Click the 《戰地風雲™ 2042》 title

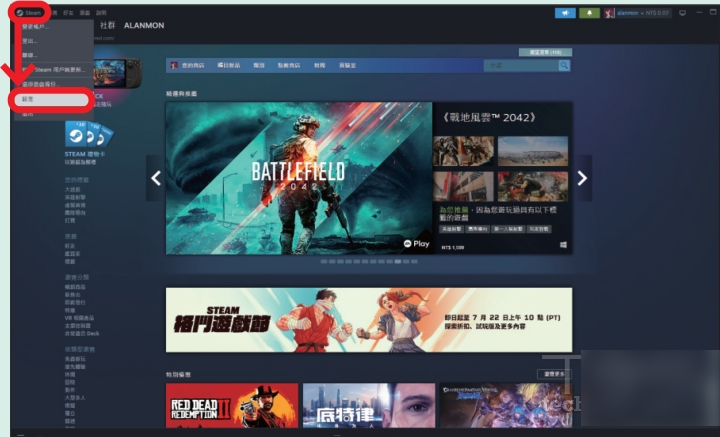pyautogui.click(x=489, y=118)
